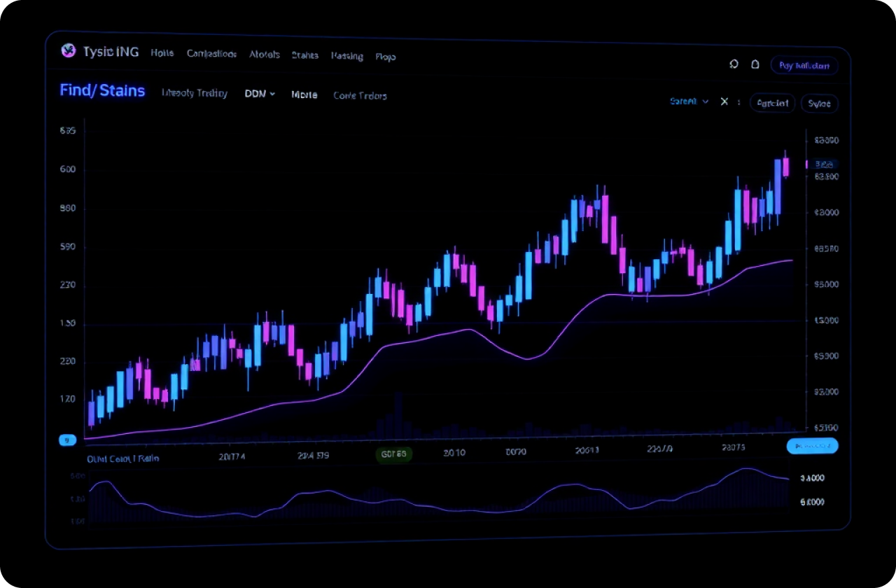
Task: Open the Hassing navigation item
Action: (x=346, y=55)
